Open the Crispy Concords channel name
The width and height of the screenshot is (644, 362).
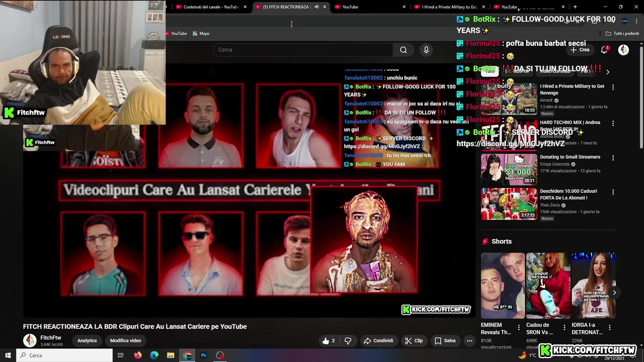coord(555,164)
